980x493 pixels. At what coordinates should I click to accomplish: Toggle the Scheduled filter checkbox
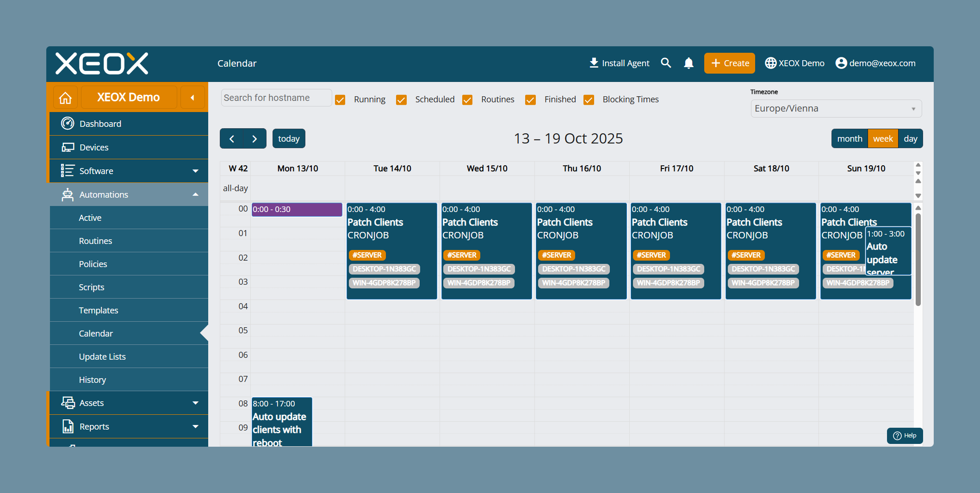pyautogui.click(x=401, y=100)
